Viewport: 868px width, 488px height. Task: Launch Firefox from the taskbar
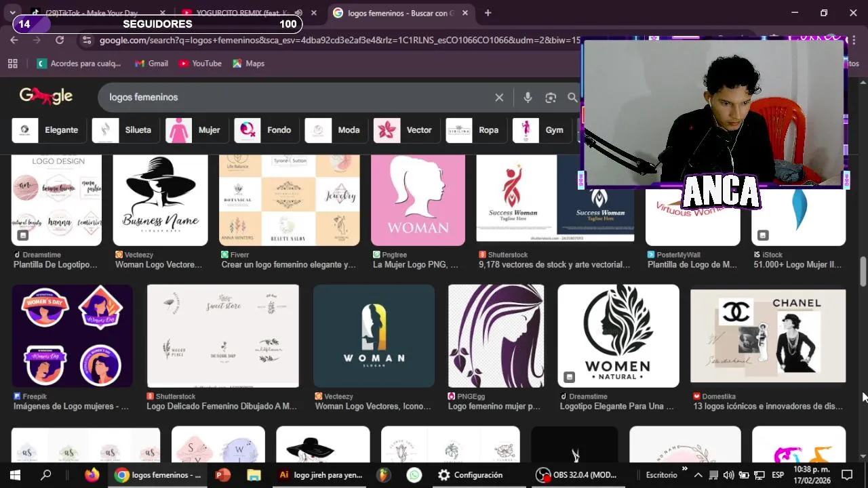[92, 475]
